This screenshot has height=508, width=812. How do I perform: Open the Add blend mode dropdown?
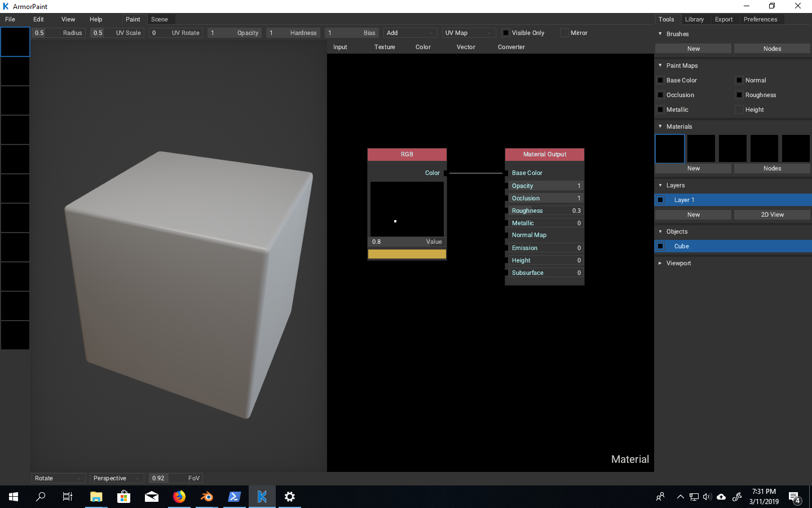[x=410, y=33]
